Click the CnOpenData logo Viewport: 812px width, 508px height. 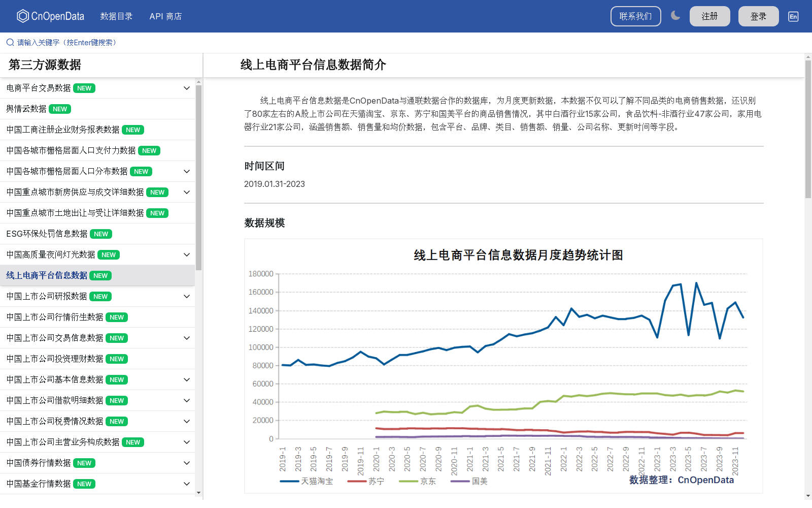(50, 16)
